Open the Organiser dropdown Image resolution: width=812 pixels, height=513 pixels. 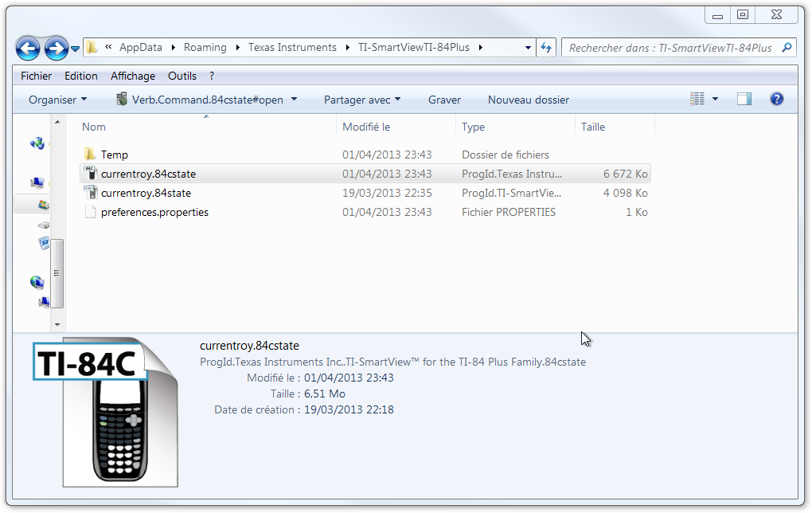click(58, 100)
